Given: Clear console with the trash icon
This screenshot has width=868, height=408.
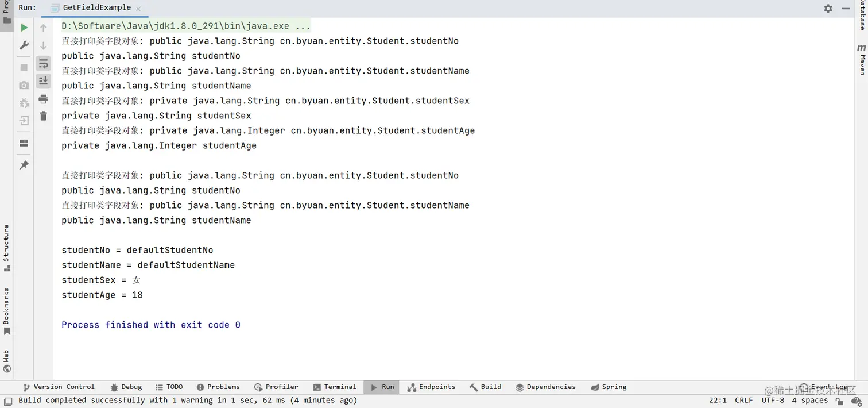Looking at the screenshot, I should click(x=44, y=117).
